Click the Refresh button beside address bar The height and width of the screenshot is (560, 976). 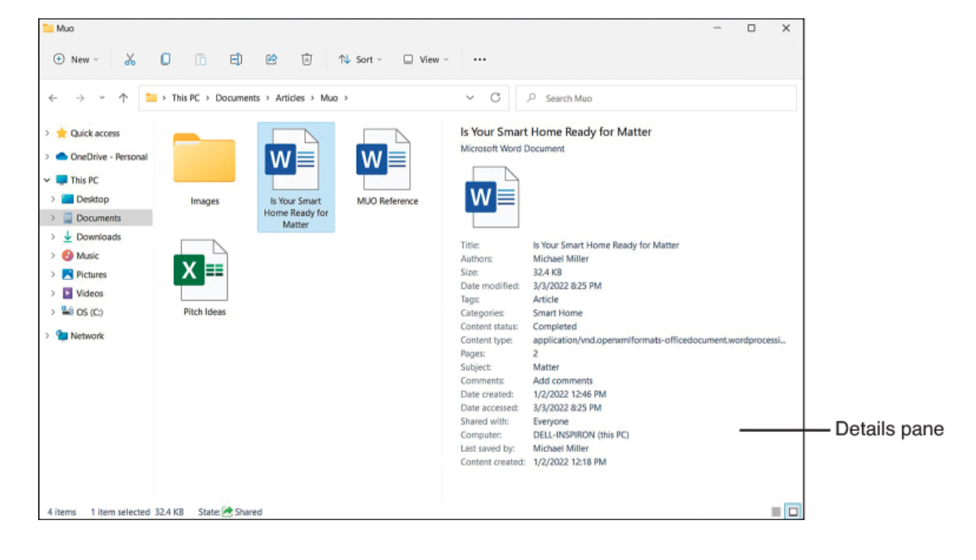tap(495, 98)
